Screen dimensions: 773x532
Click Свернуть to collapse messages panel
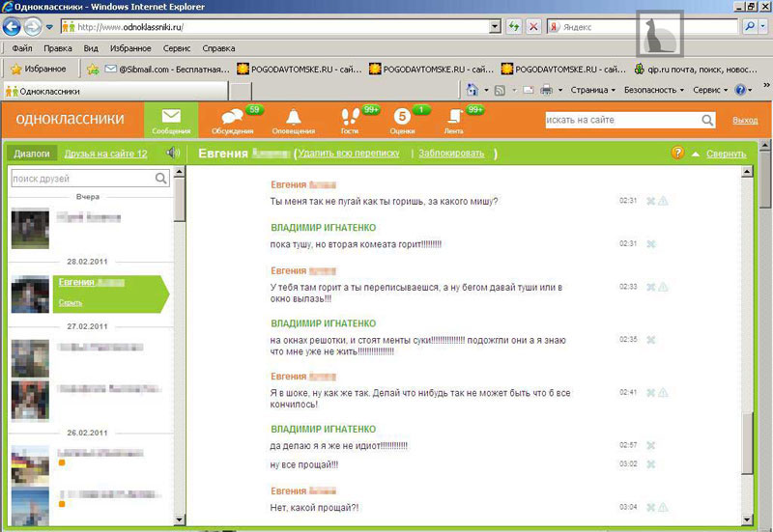[727, 154]
